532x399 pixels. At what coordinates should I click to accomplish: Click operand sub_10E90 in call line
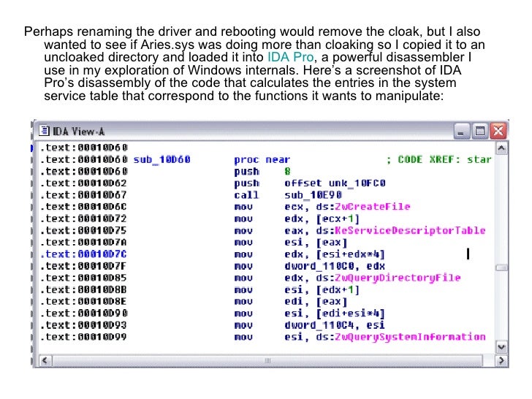pyautogui.click(x=313, y=195)
